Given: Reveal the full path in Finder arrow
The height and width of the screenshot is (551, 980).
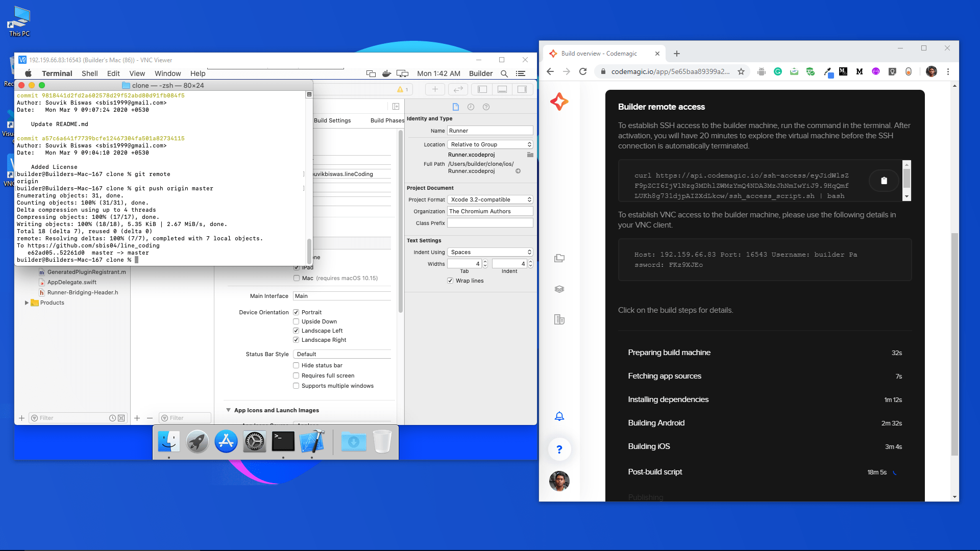Looking at the screenshot, I should coord(518,171).
